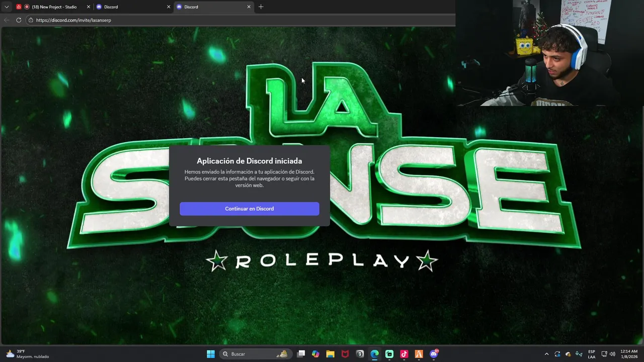Close the active rightmost Discord tab
The height and width of the screenshot is (362, 644).
click(x=249, y=7)
